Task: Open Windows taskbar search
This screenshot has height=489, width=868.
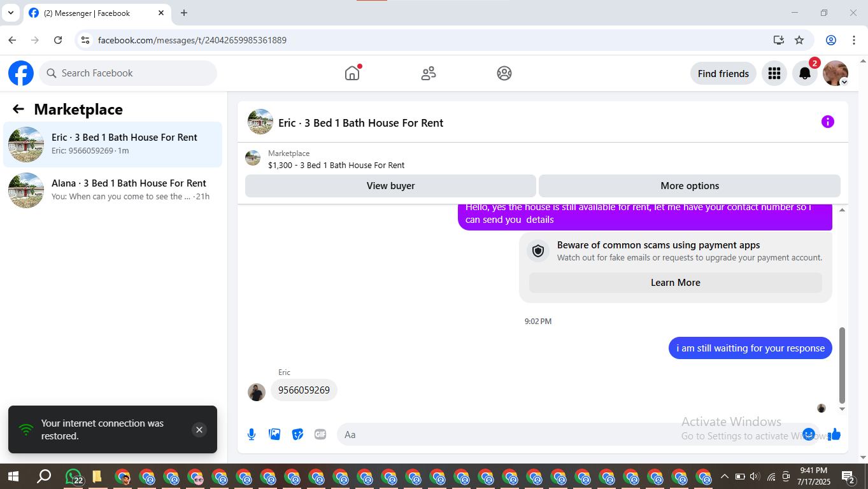Action: pos(44,476)
